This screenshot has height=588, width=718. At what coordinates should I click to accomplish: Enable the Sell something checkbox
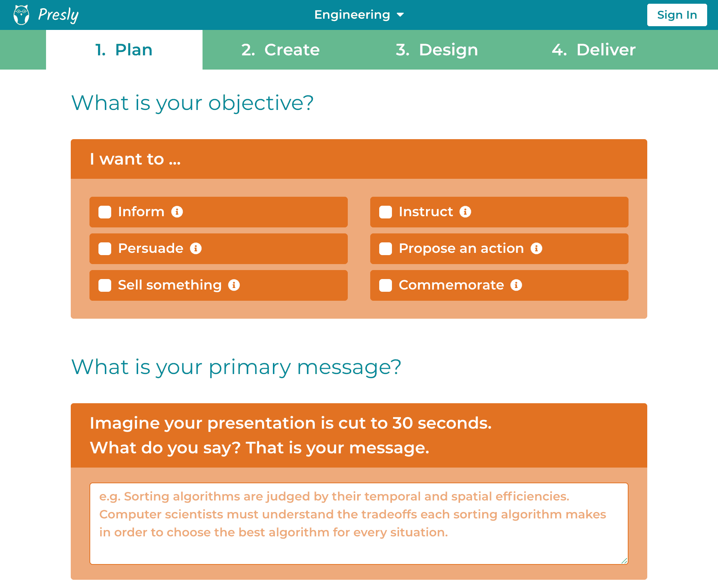105,285
